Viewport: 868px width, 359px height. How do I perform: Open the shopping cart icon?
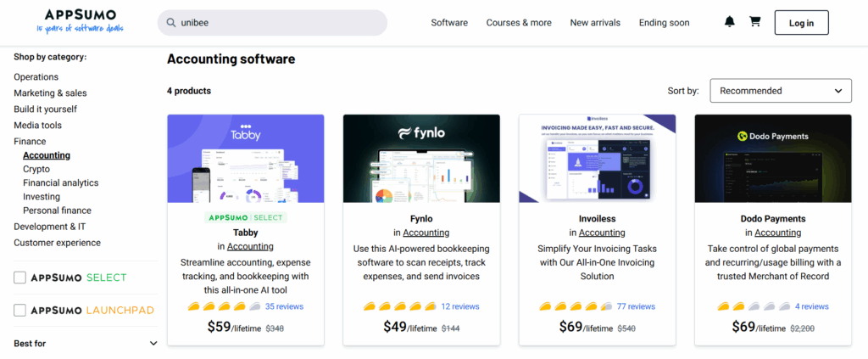pos(754,22)
